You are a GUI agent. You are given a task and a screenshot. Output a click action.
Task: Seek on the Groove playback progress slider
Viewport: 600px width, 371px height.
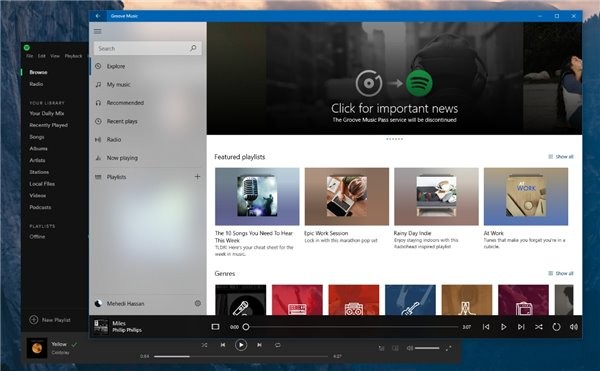351,327
